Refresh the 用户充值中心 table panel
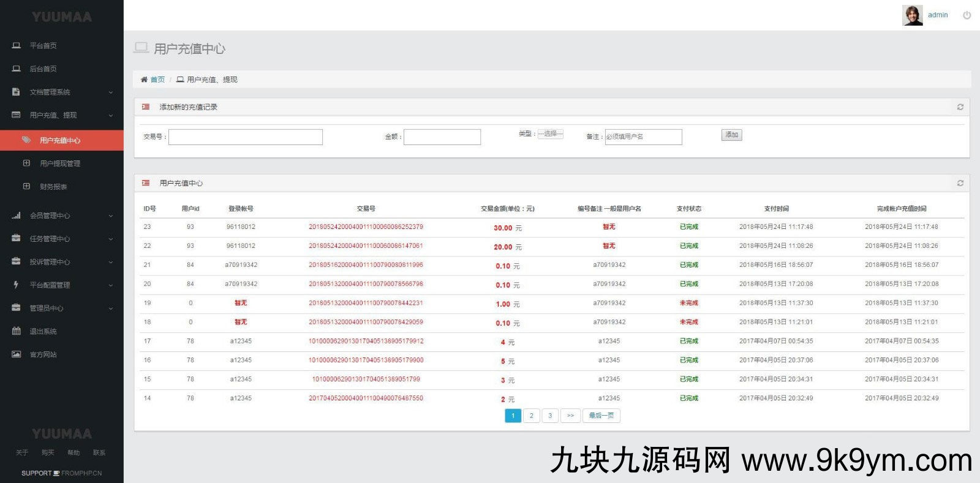This screenshot has width=980, height=483. [x=960, y=183]
